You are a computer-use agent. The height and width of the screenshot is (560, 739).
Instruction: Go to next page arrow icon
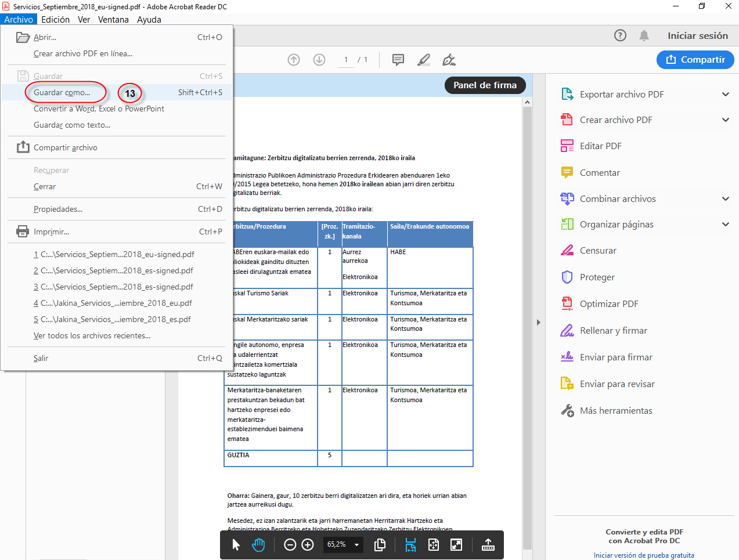click(319, 60)
